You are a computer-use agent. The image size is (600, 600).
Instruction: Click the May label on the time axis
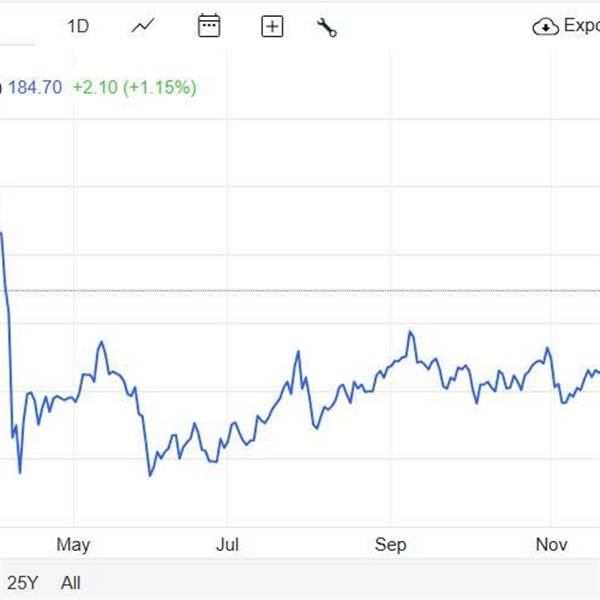point(73,544)
